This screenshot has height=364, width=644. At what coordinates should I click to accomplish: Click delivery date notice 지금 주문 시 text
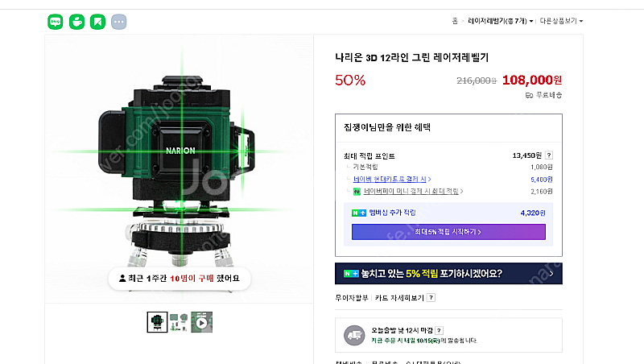[424, 341]
